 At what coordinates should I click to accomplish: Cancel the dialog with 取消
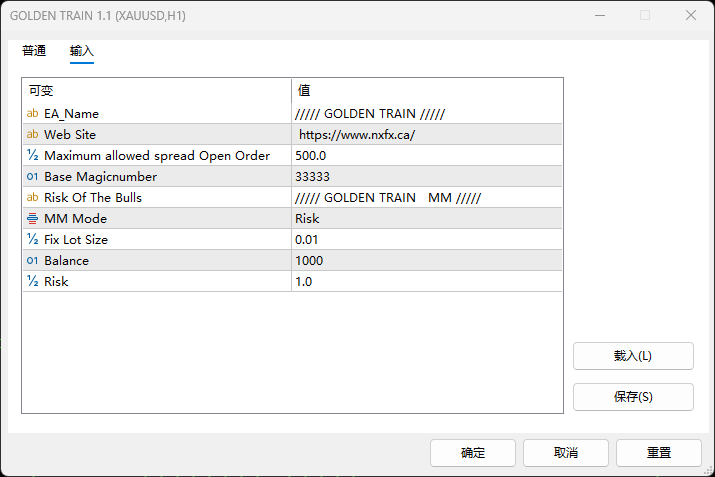[566, 453]
